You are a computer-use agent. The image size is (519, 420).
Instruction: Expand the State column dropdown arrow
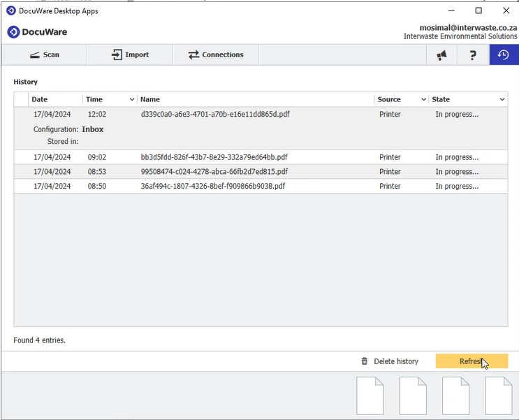point(502,100)
